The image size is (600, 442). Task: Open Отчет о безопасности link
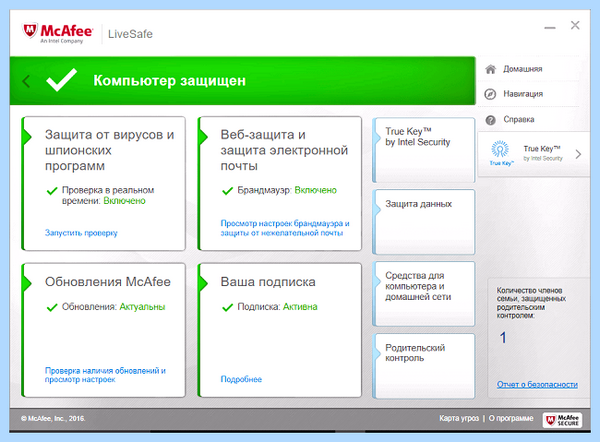pos(537,384)
